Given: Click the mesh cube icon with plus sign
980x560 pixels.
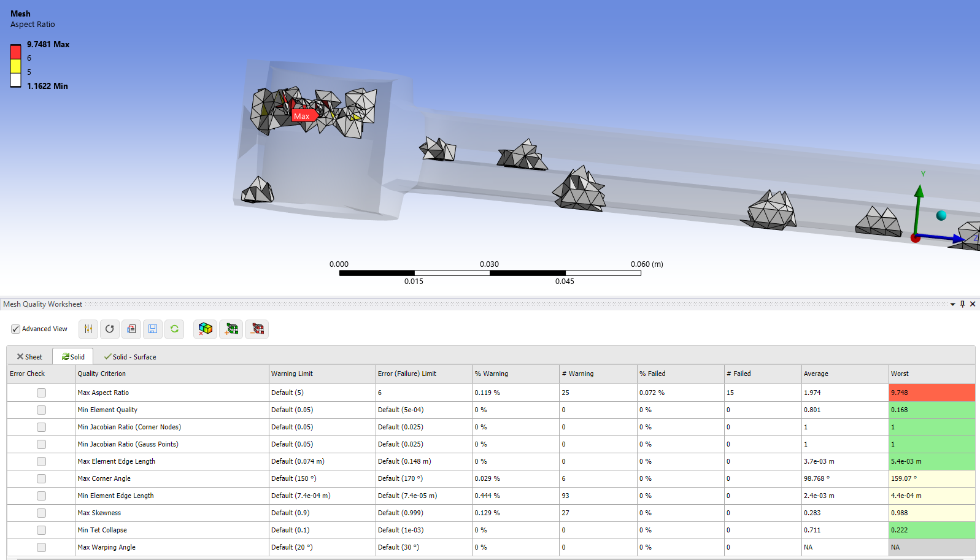Looking at the screenshot, I should pos(231,329).
